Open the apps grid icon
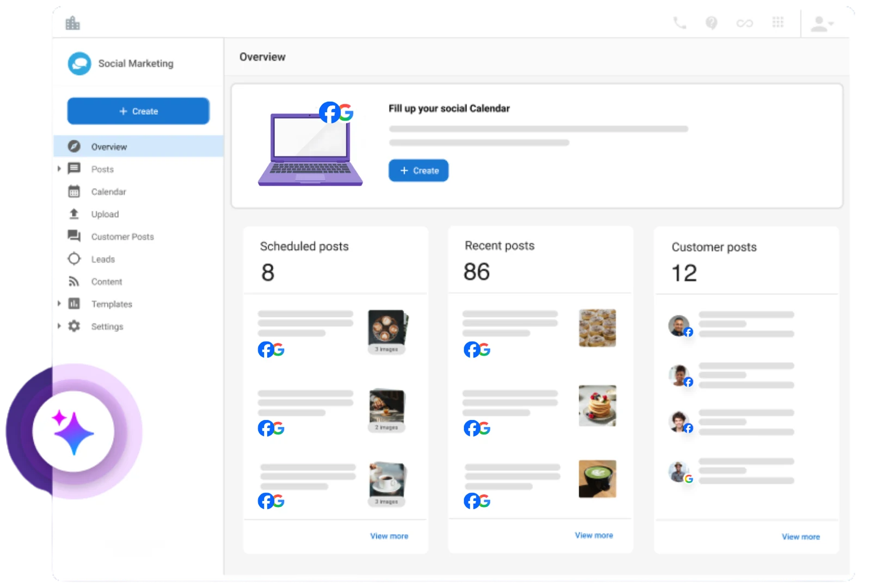The image size is (871, 588). click(778, 22)
